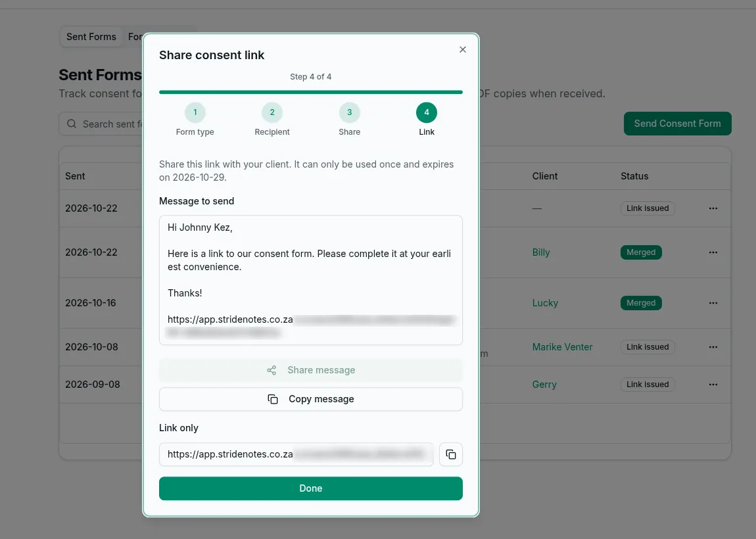
Task: Click the Client column header
Action: (545, 176)
